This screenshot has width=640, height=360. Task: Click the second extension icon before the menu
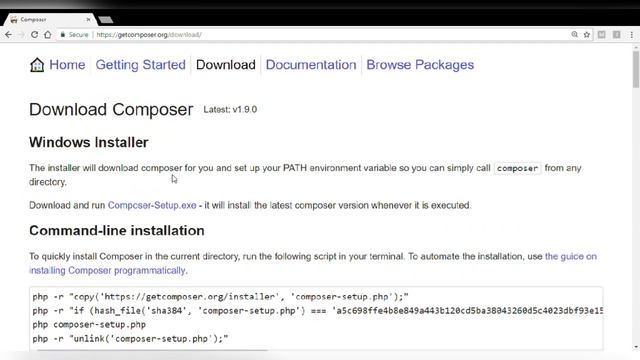coord(617,35)
